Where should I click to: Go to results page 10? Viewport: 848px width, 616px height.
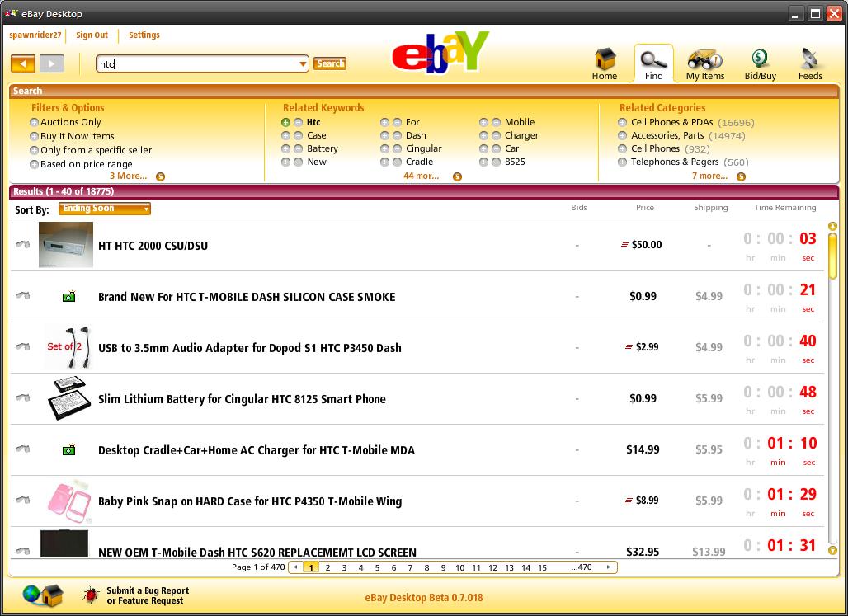click(459, 568)
